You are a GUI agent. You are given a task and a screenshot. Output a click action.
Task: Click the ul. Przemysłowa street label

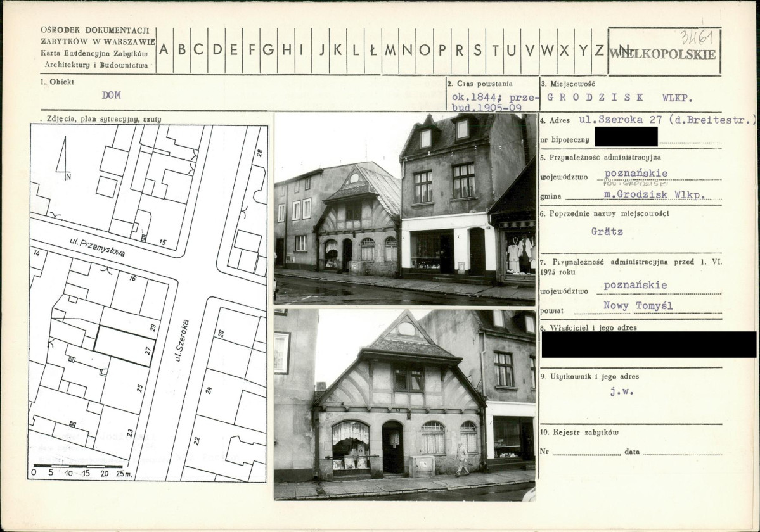[x=98, y=246]
